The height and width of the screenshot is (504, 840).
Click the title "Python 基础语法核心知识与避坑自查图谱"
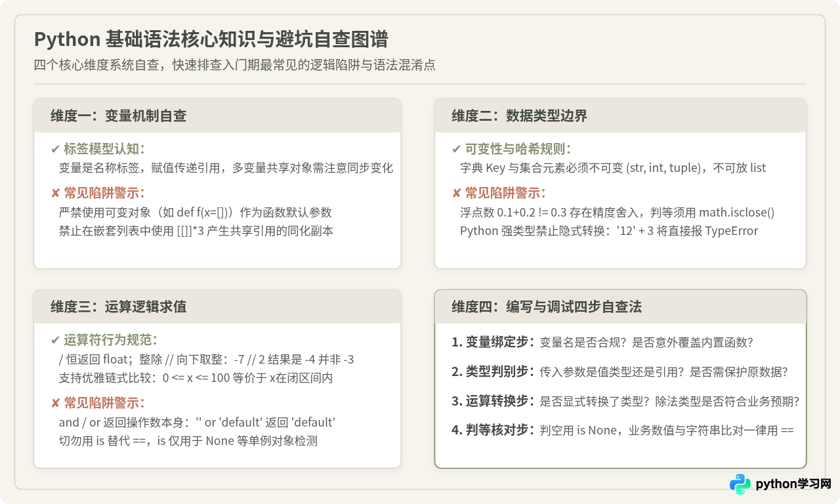pyautogui.click(x=211, y=39)
